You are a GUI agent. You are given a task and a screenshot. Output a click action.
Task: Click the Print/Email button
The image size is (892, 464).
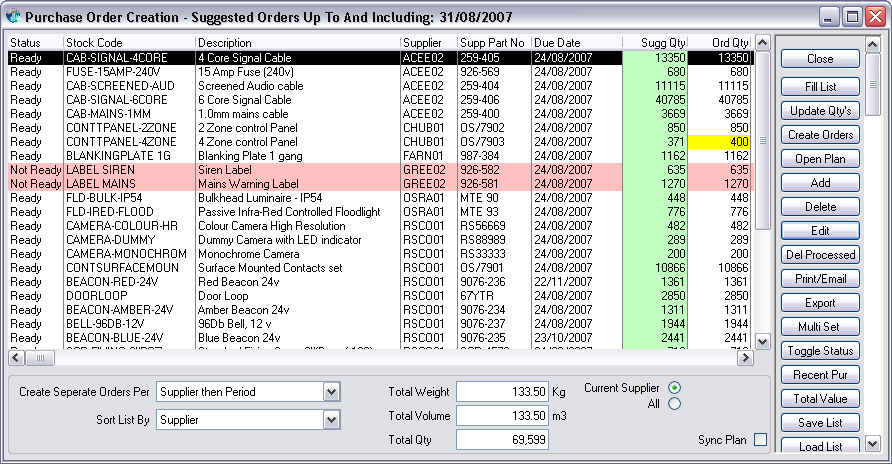tap(820, 279)
